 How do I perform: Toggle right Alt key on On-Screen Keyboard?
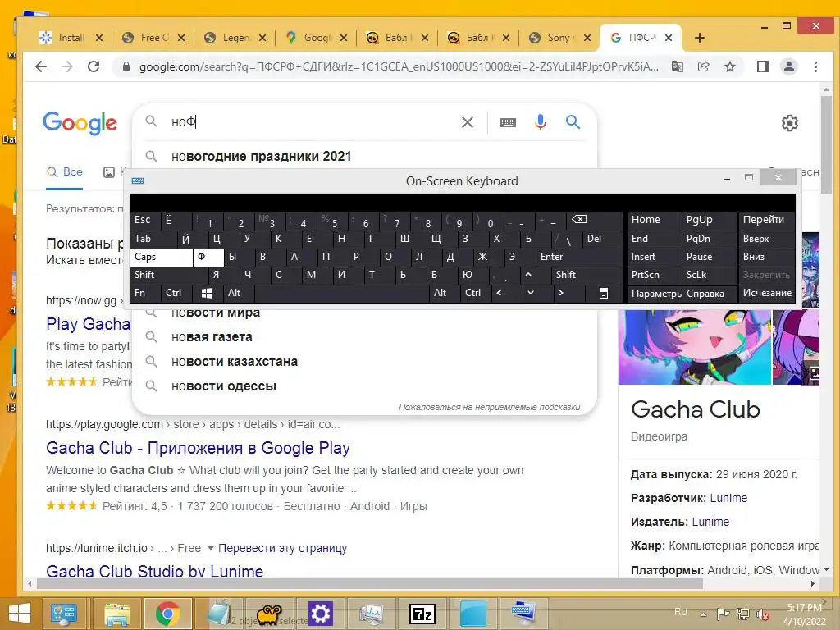[x=445, y=293]
